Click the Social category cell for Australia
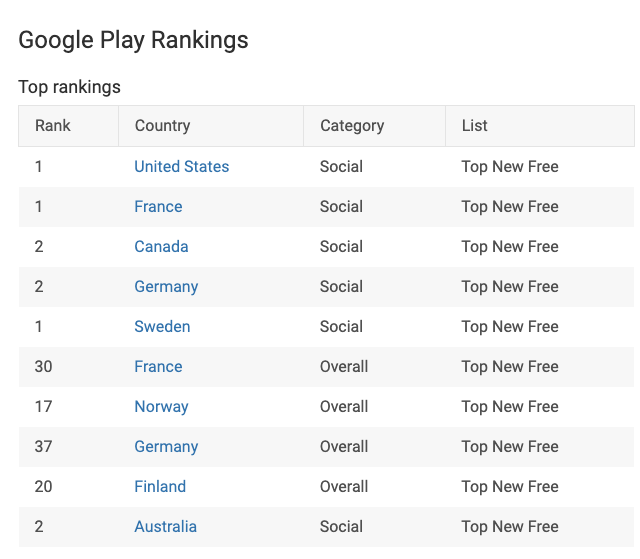This screenshot has width=640, height=559. click(x=341, y=527)
